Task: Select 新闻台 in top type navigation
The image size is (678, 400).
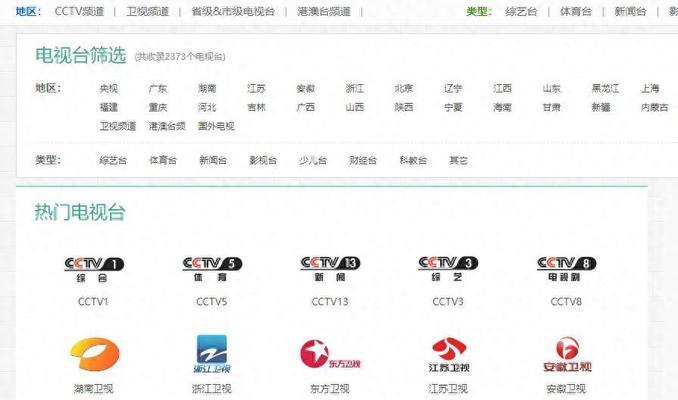Action: click(x=630, y=11)
